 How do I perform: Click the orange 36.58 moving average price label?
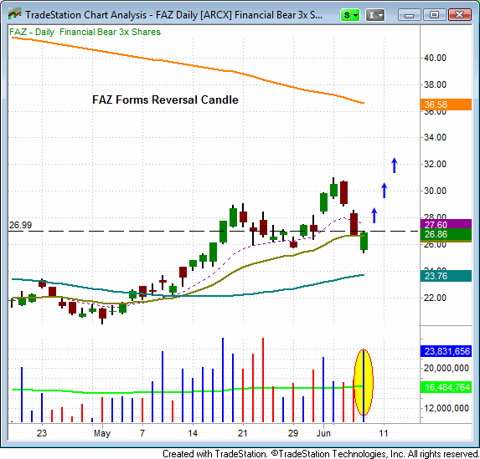coord(446,105)
